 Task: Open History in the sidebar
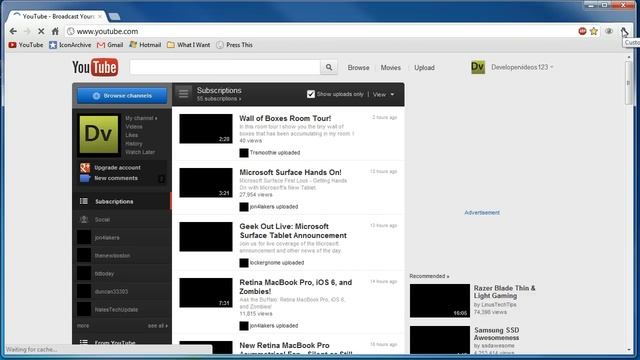click(x=133, y=144)
